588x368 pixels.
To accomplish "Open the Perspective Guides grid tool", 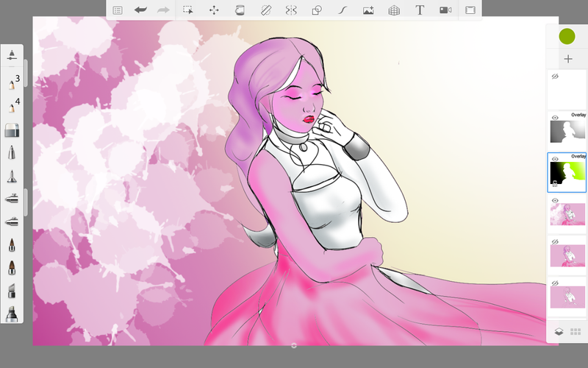I will point(394,10).
